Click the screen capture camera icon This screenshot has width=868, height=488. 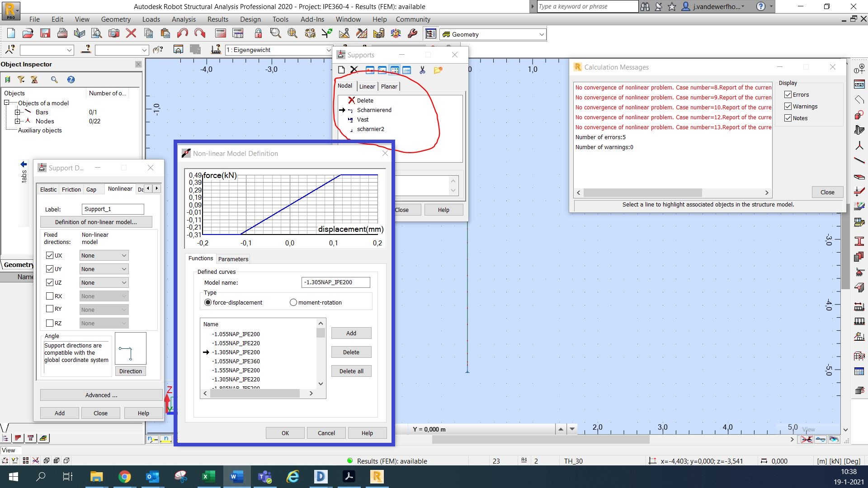(x=113, y=33)
